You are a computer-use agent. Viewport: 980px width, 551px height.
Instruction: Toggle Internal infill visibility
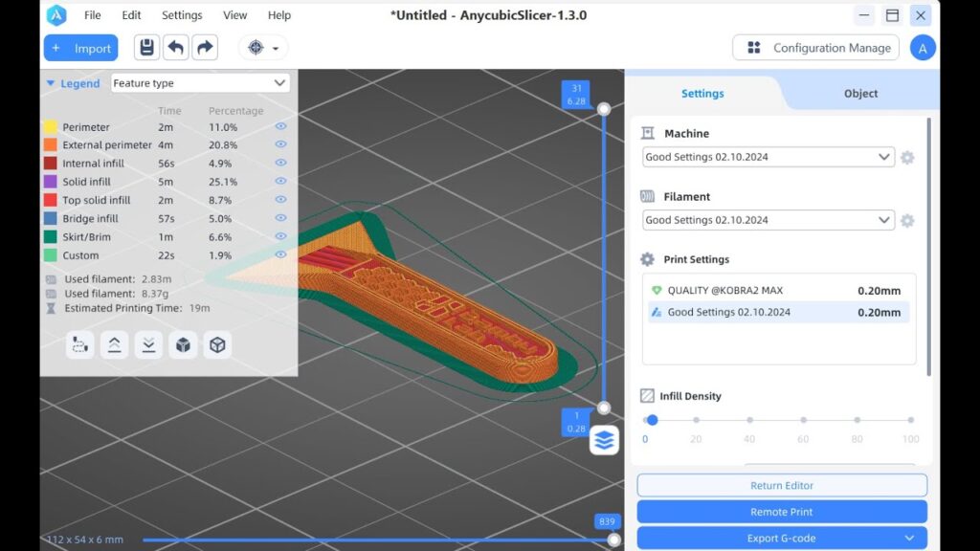pos(280,163)
